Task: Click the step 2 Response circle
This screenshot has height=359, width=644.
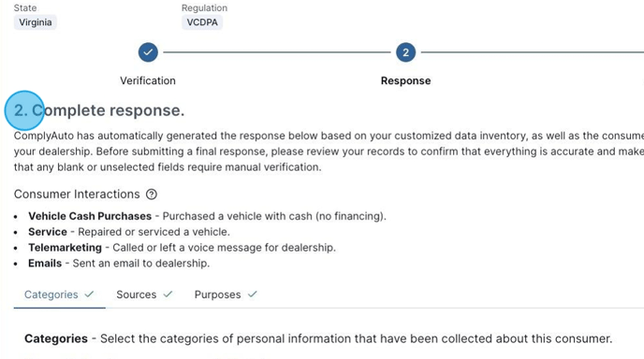Action: [406, 52]
